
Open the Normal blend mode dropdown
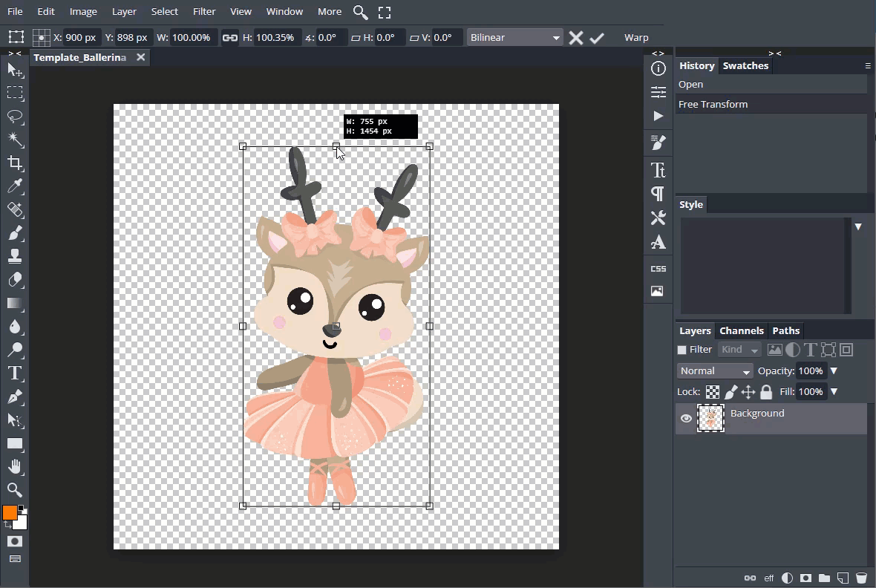[x=715, y=371]
